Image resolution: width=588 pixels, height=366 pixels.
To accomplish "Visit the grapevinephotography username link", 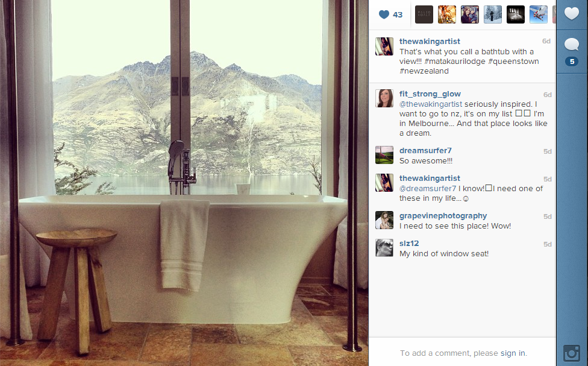I will (443, 216).
